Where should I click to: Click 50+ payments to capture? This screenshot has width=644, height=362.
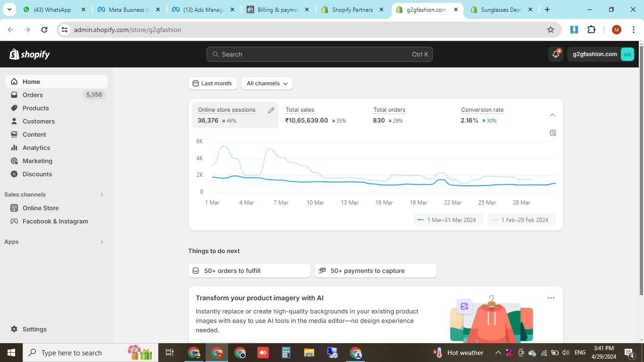375,271
